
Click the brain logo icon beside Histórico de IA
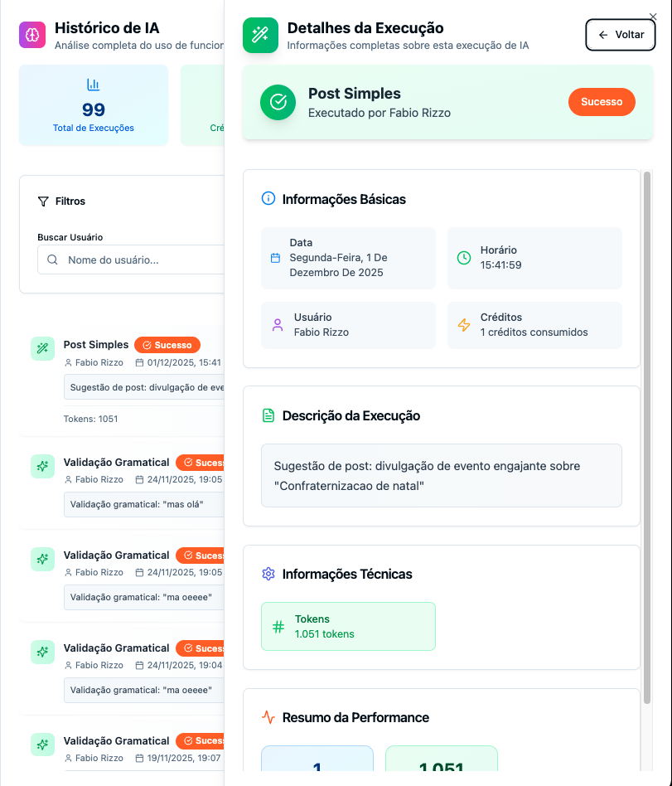click(32, 35)
